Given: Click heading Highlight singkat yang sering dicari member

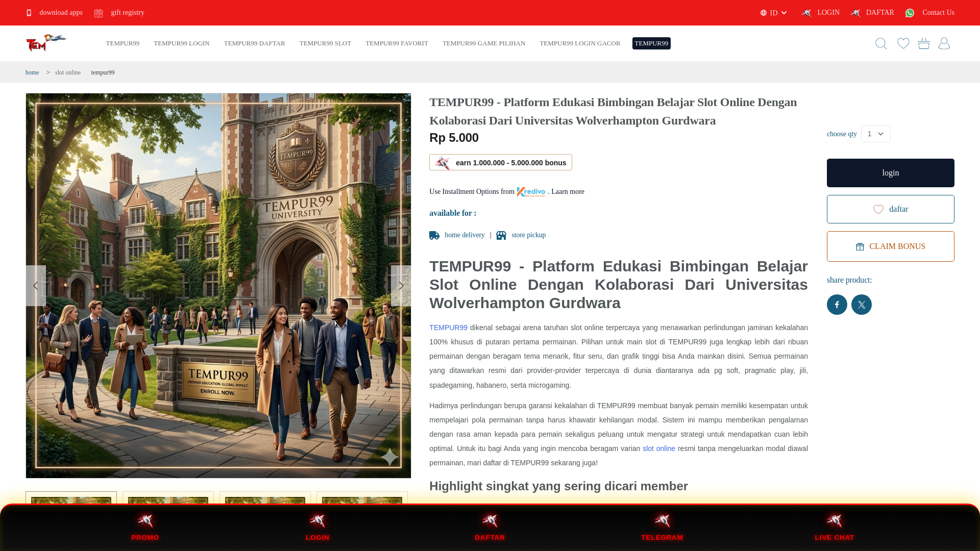Looking at the screenshot, I should pos(558,486).
